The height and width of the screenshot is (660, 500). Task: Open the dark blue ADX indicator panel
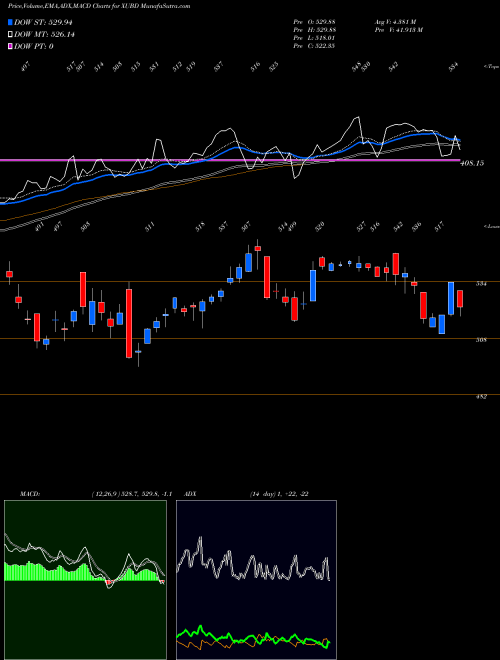[x=256, y=580]
